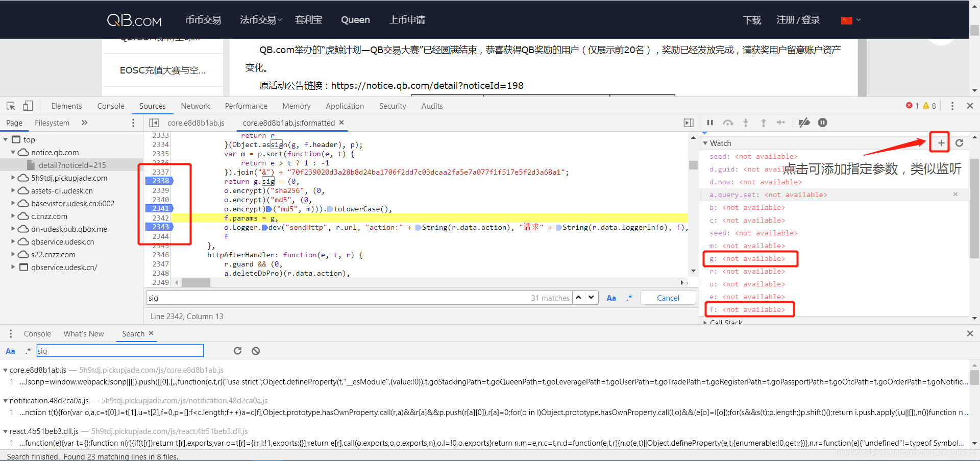Click the red error count icon
The width and height of the screenshot is (980, 461).
(x=909, y=106)
